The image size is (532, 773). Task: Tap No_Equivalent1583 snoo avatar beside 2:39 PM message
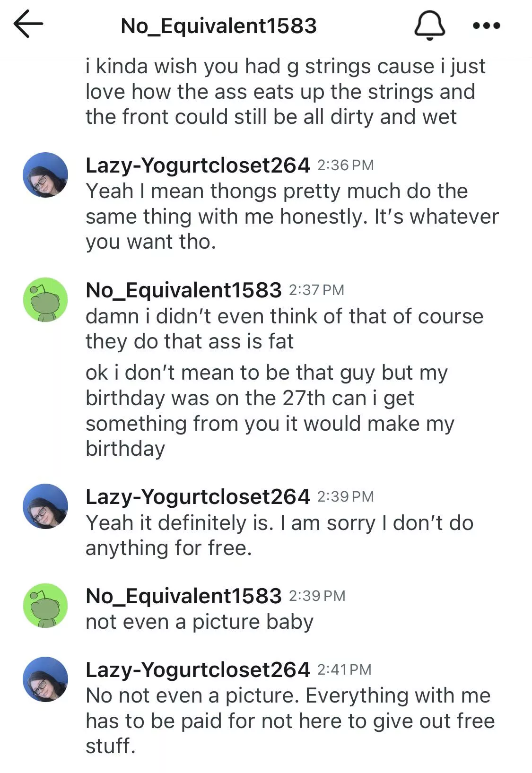[x=45, y=606]
